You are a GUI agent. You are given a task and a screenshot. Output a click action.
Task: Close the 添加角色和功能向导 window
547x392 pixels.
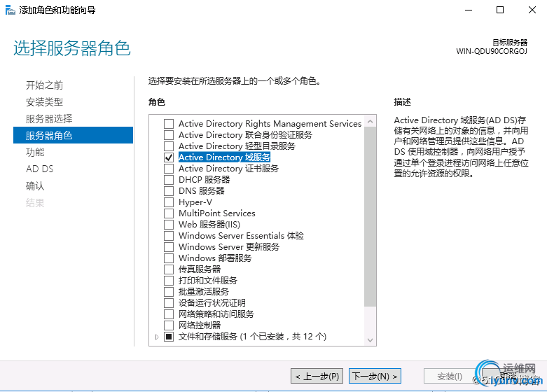532,10
